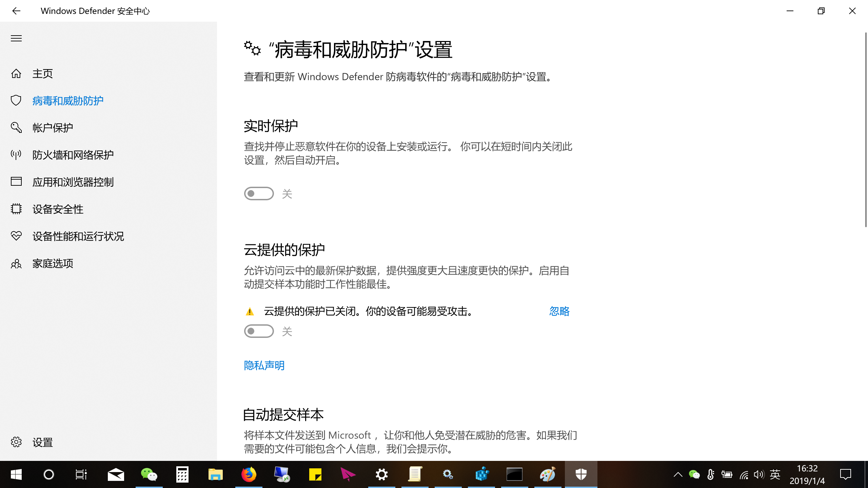This screenshot has width=868, height=488.
Task: Click Windows Defender shield taskbar icon
Action: click(581, 474)
